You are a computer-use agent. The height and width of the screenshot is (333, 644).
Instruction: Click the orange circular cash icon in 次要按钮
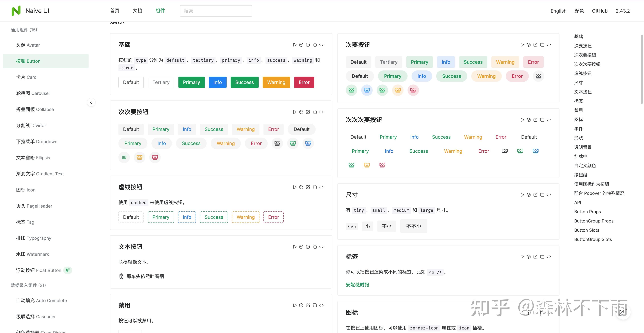(398, 90)
